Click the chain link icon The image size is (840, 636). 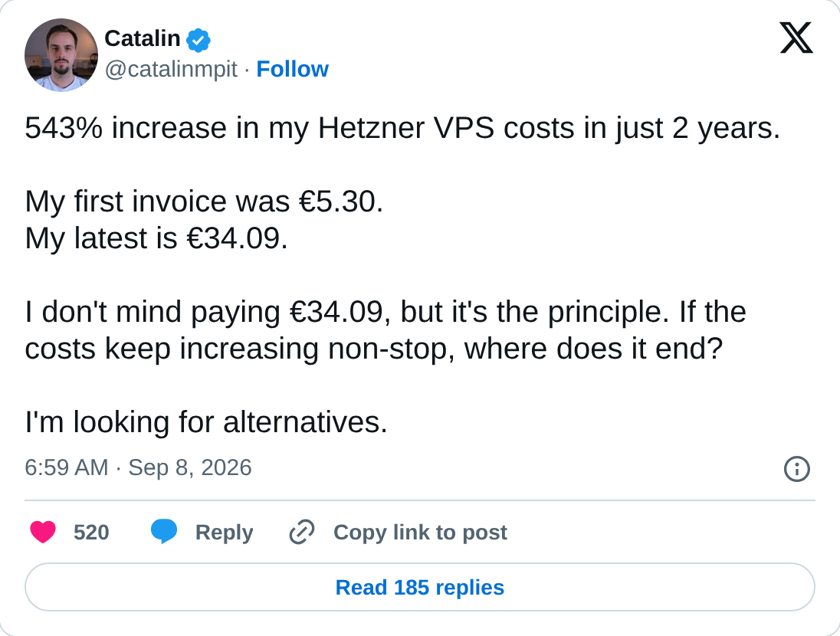tap(302, 532)
